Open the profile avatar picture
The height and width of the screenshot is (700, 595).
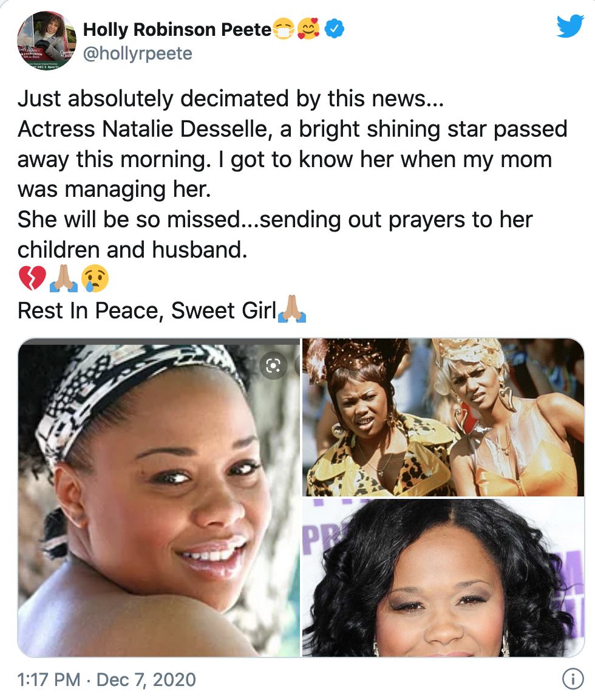(46, 41)
